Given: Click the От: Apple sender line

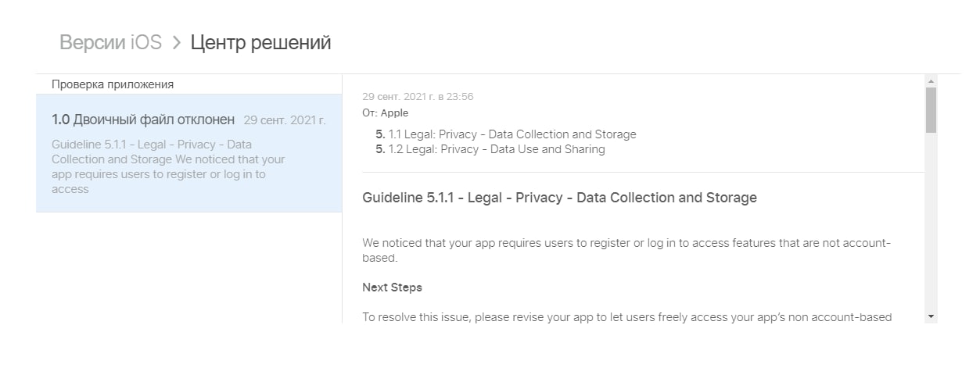Looking at the screenshot, I should [385, 113].
